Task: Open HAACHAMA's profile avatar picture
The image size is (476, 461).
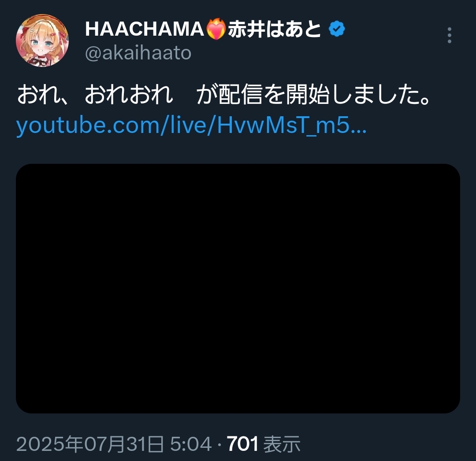Action: pyautogui.click(x=42, y=41)
